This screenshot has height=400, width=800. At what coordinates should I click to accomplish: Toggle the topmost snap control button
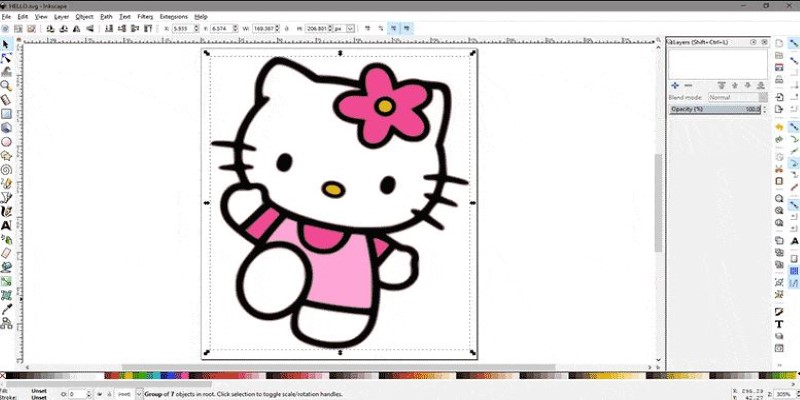tap(794, 44)
